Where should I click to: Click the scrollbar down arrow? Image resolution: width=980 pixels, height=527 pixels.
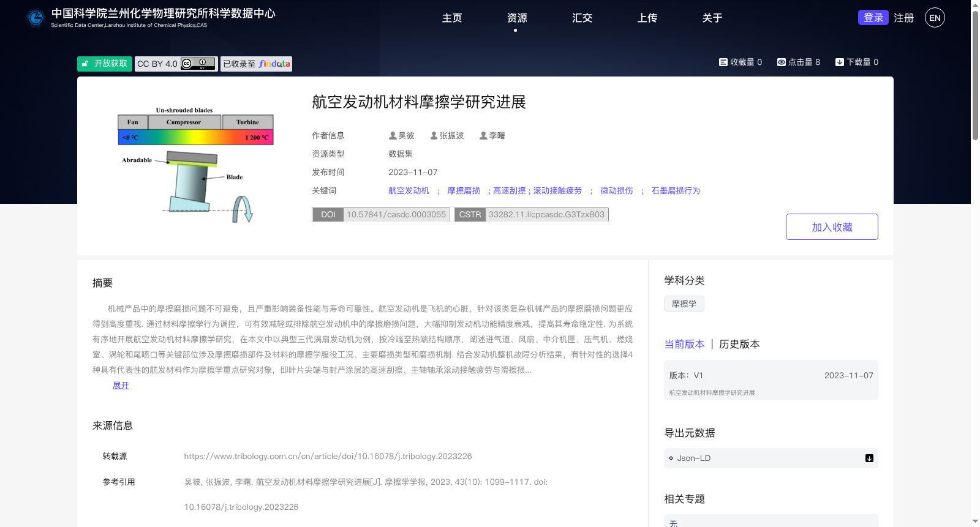975,521
